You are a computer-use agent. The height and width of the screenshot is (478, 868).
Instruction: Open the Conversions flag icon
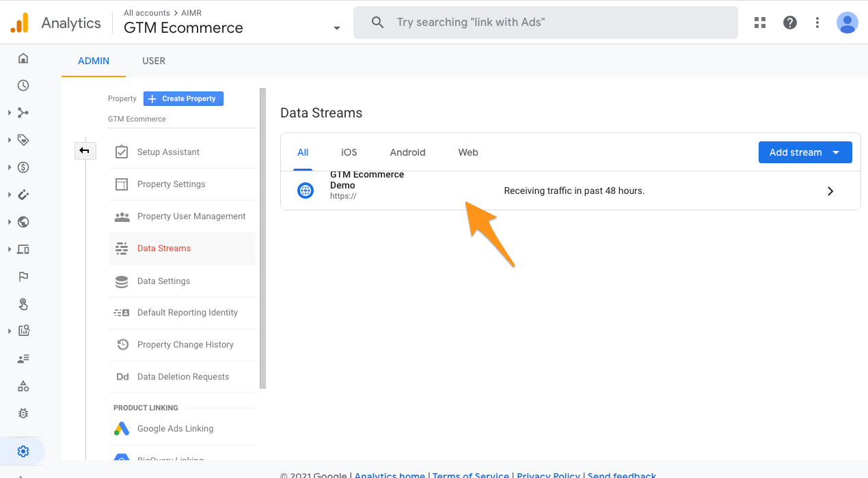[x=23, y=277]
